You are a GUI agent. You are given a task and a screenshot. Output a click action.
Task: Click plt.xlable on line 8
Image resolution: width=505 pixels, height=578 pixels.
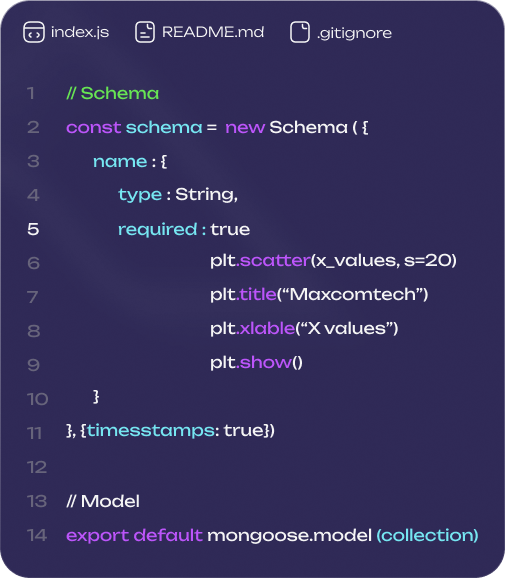coord(252,328)
